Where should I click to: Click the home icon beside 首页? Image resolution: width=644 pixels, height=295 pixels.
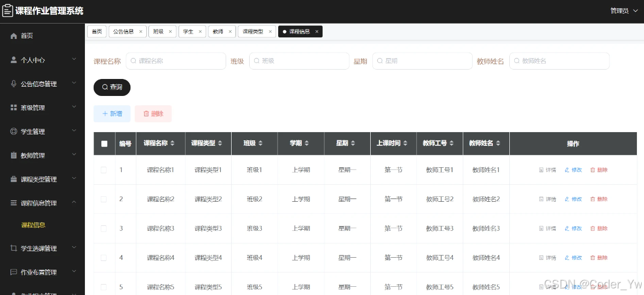pos(14,36)
